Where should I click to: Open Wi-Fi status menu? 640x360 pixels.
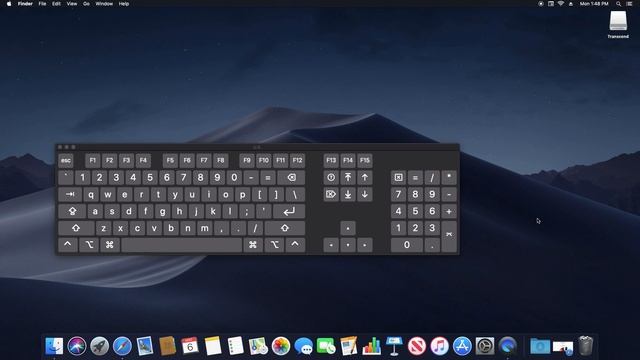tap(561, 4)
